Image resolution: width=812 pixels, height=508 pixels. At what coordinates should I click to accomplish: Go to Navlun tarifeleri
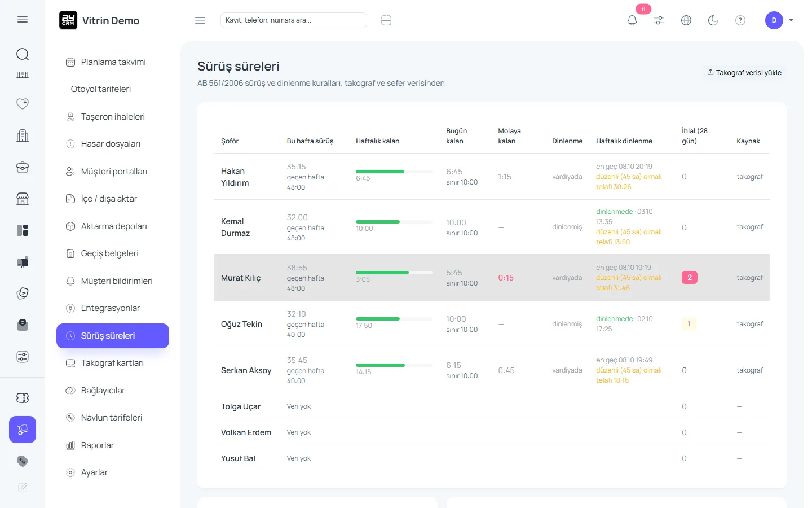pos(113,418)
